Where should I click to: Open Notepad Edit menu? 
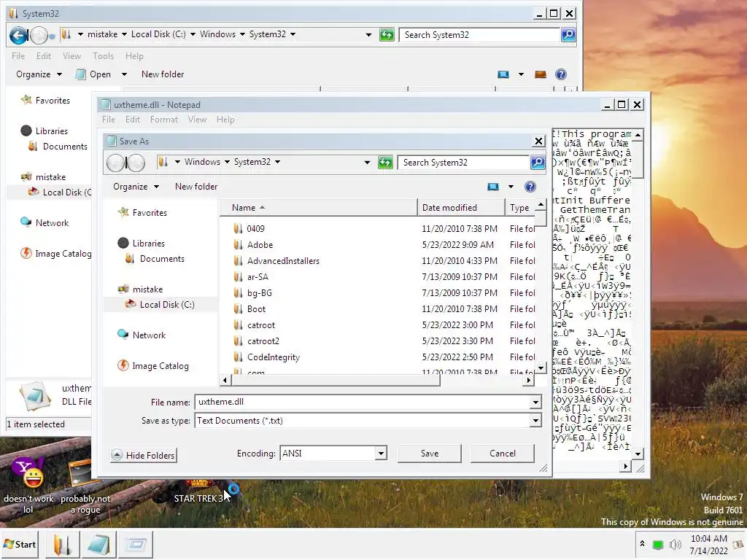tap(133, 120)
